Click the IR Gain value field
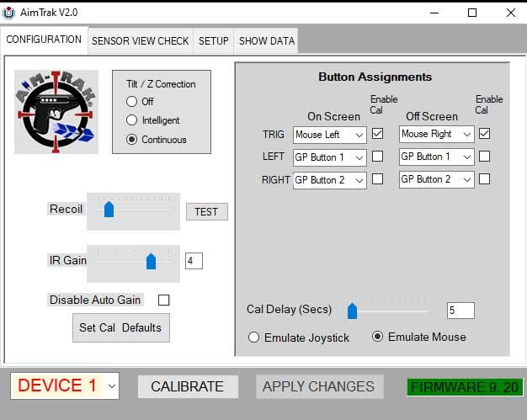The height and width of the screenshot is (420, 527). click(194, 261)
